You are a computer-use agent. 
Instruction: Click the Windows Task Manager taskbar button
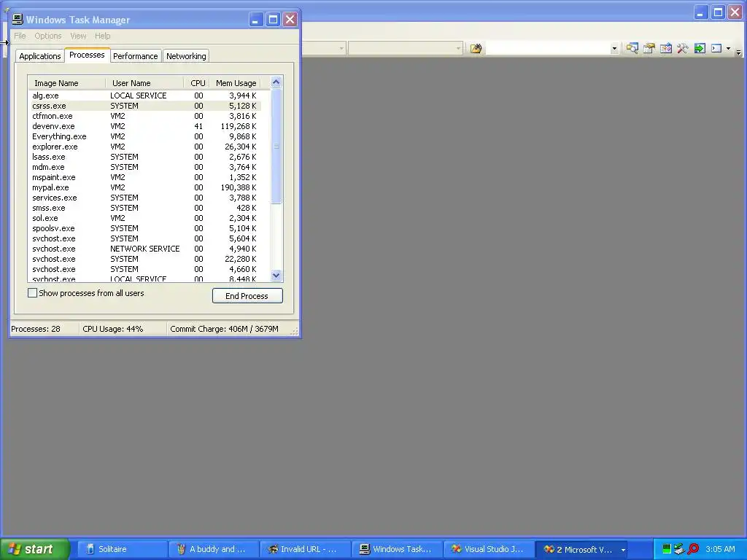(x=398, y=549)
